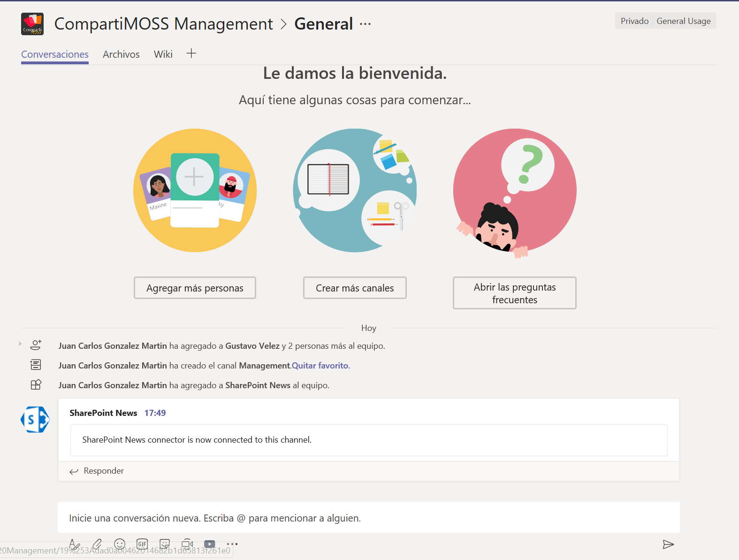Click the Quitar favorito link
This screenshot has height=560, width=739.
320,366
